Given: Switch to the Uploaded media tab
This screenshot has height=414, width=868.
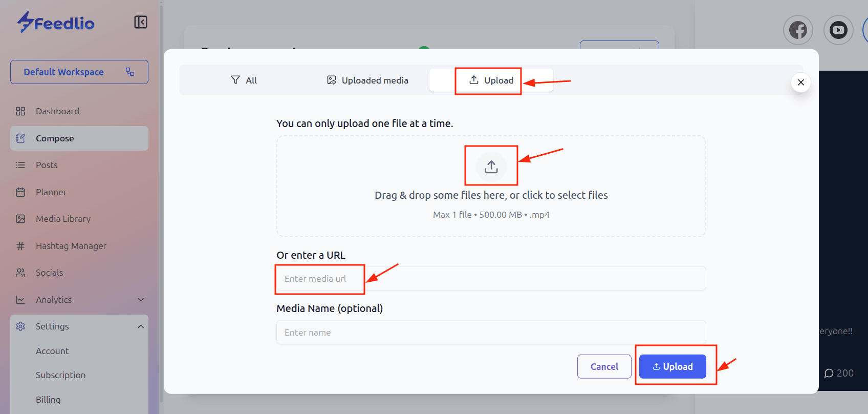Looking at the screenshot, I should pyautogui.click(x=367, y=80).
